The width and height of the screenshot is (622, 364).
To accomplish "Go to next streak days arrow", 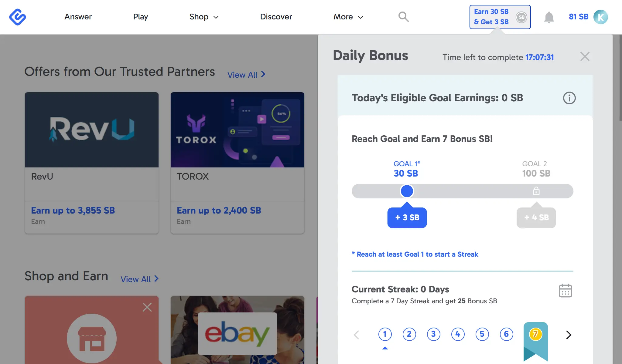I will coord(569,335).
